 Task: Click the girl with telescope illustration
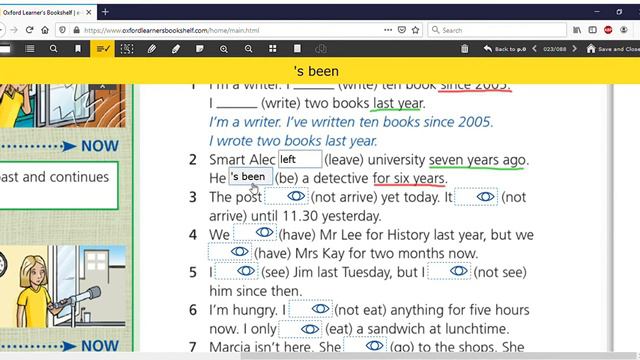pyautogui.click(x=63, y=286)
